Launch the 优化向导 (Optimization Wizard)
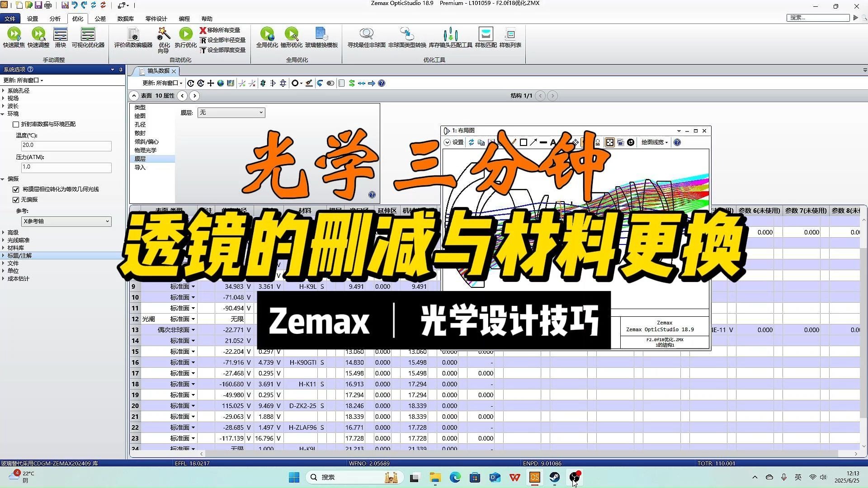 [x=164, y=40]
